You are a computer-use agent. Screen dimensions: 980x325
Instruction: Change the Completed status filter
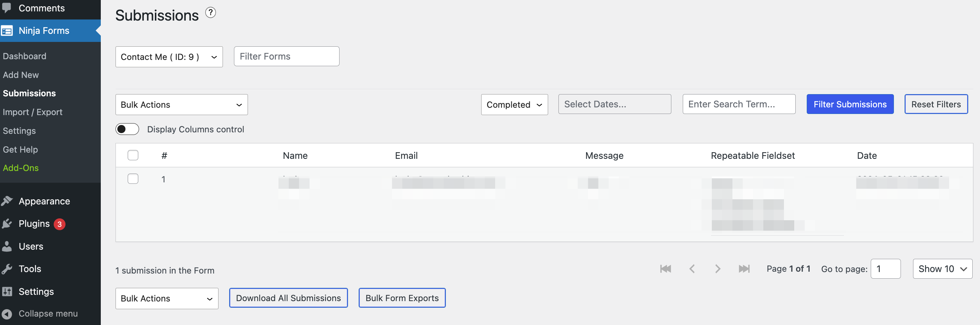point(514,104)
